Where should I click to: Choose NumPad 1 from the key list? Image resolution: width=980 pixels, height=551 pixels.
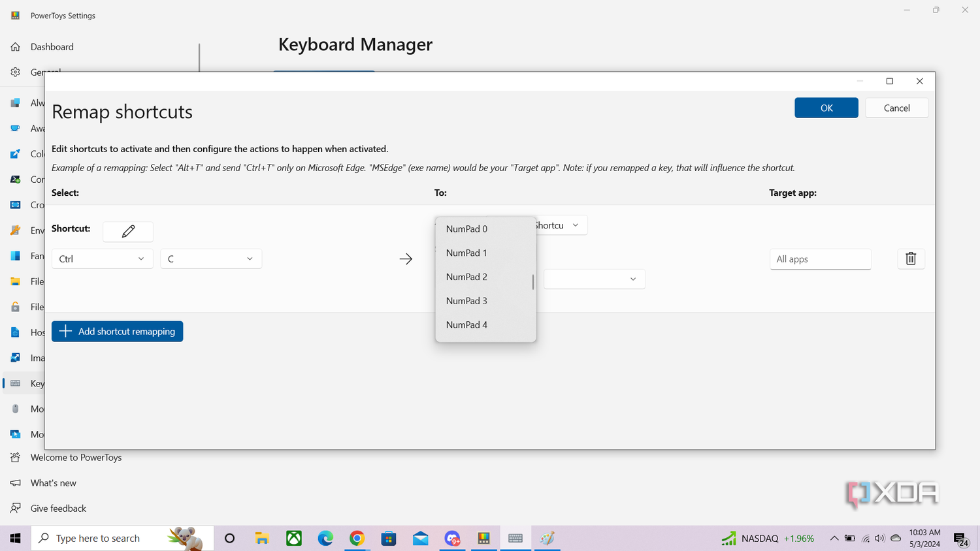click(x=485, y=253)
